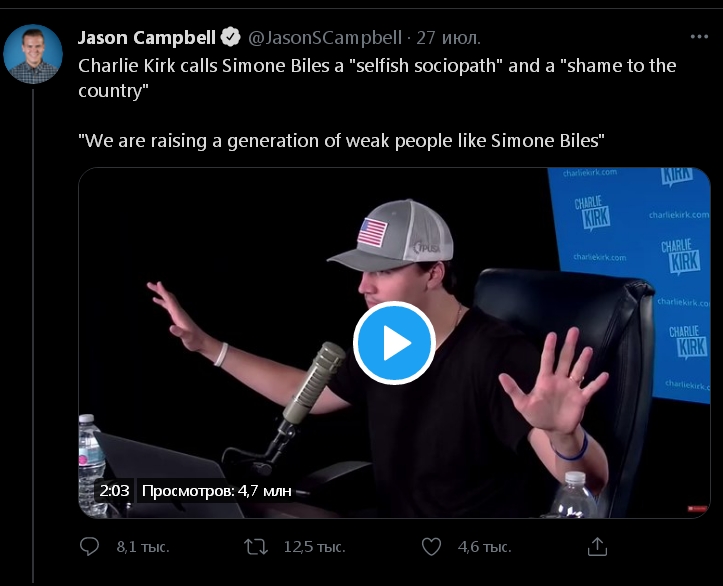Click the verified badge next to the name
The image size is (723, 586).
pos(231,38)
